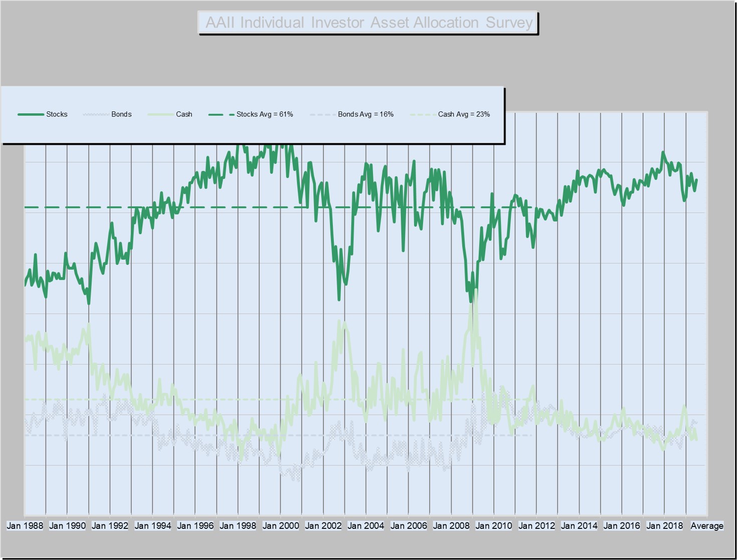Select the Jan 2004 axis label

click(x=366, y=526)
